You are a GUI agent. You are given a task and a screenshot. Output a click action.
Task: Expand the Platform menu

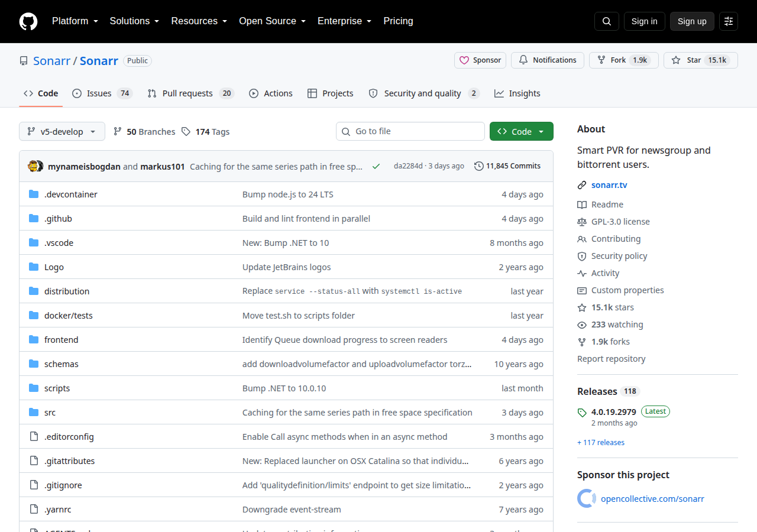(x=75, y=21)
